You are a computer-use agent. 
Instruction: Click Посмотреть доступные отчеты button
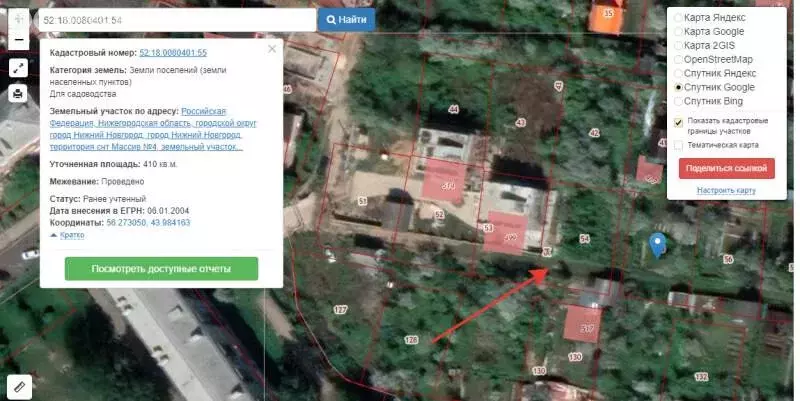click(x=161, y=269)
